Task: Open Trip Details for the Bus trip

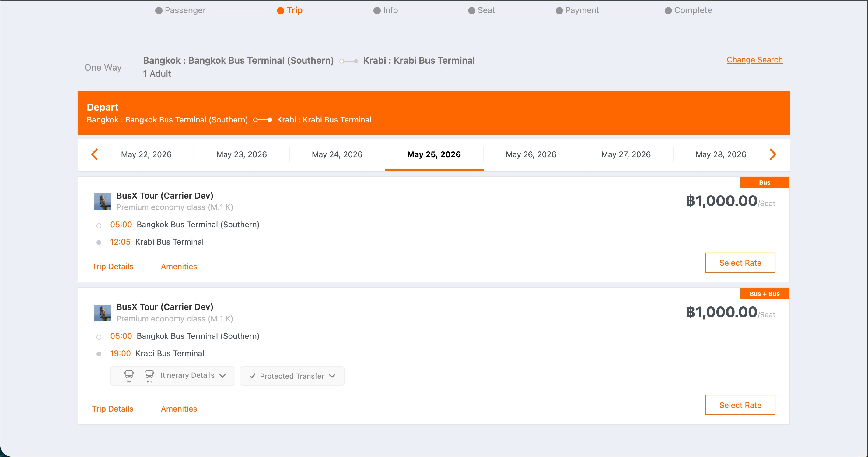Action: click(113, 267)
